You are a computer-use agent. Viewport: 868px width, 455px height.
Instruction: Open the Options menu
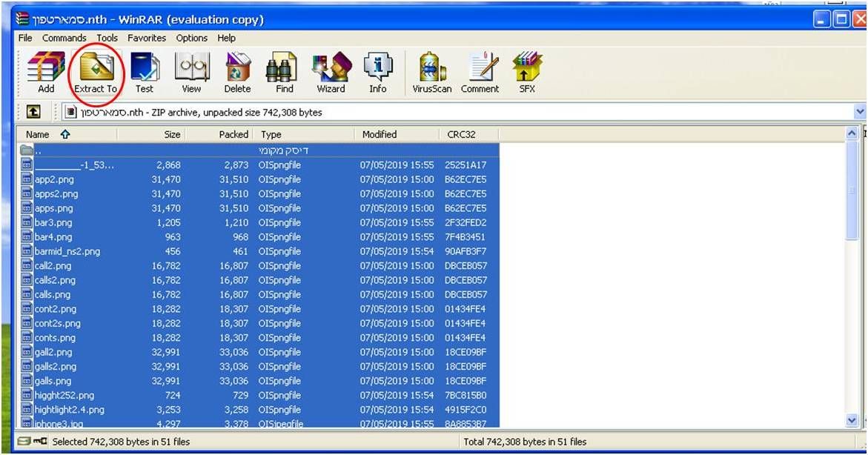pyautogui.click(x=191, y=38)
